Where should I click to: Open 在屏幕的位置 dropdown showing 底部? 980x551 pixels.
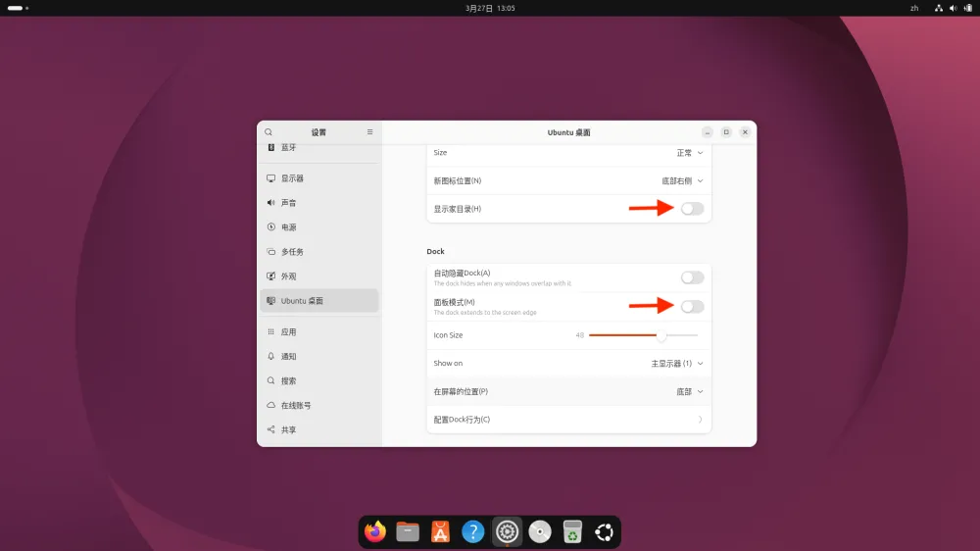coord(689,391)
